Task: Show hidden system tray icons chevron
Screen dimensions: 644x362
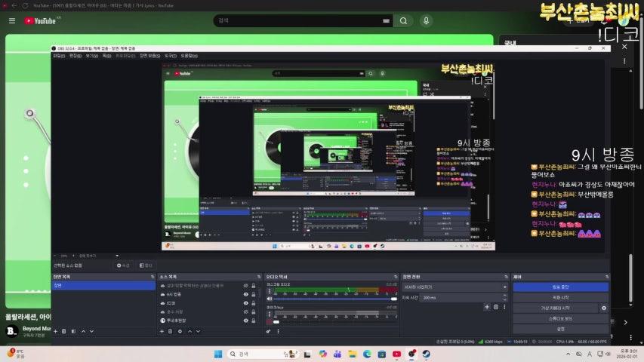Action: tap(568, 354)
